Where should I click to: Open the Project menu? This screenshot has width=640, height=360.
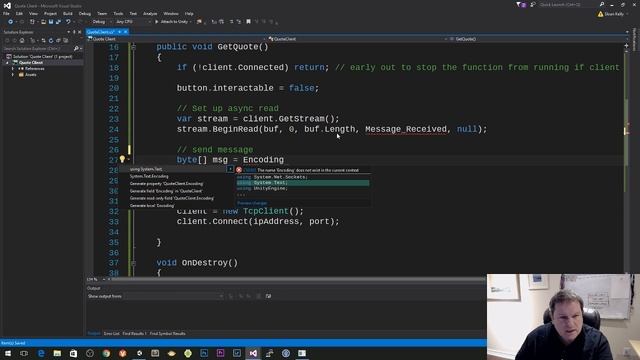pos(50,13)
